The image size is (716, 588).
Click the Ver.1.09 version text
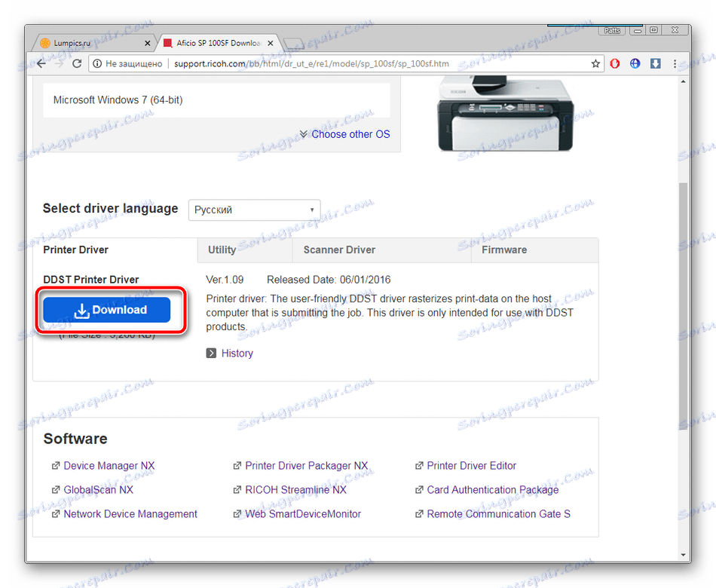225,280
